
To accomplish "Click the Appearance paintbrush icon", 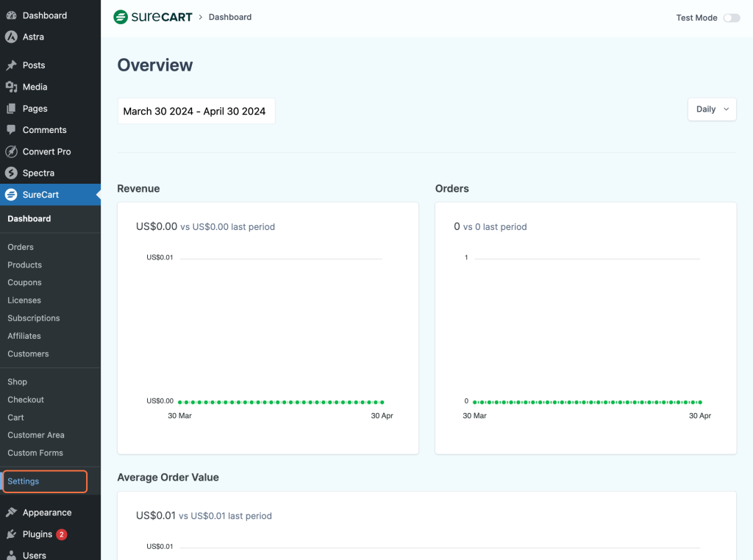I will 11,513.
